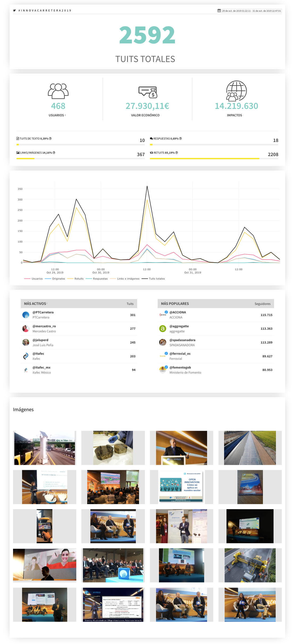Open the @spadasanadora profile link
The height and width of the screenshot is (644, 298).
click(182, 340)
